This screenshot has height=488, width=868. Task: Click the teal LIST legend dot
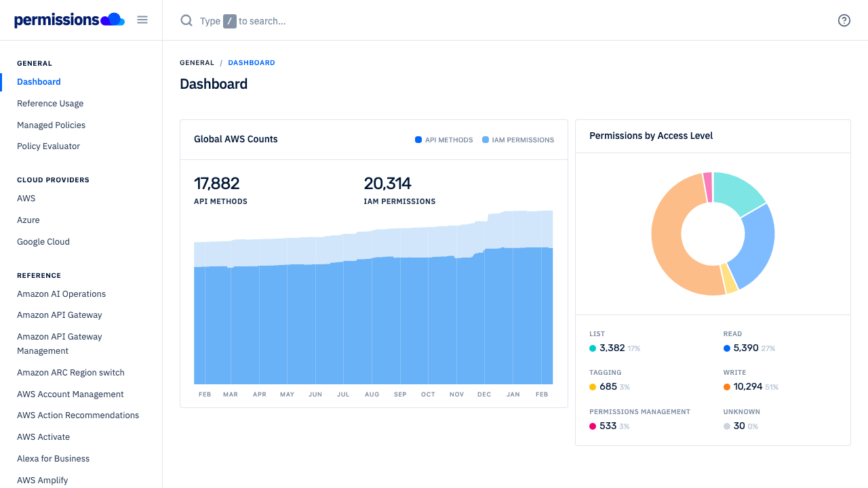(x=593, y=348)
